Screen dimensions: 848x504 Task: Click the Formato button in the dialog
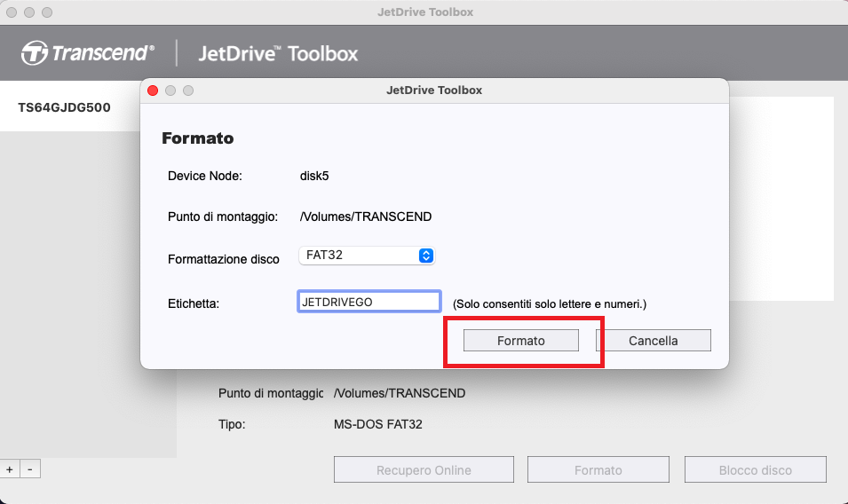click(521, 341)
